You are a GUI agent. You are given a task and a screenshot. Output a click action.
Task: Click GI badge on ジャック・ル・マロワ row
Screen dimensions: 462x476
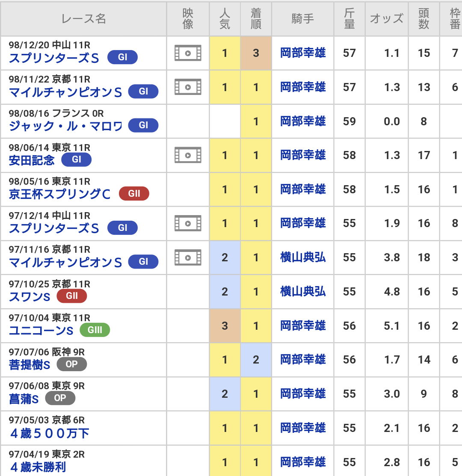click(143, 125)
